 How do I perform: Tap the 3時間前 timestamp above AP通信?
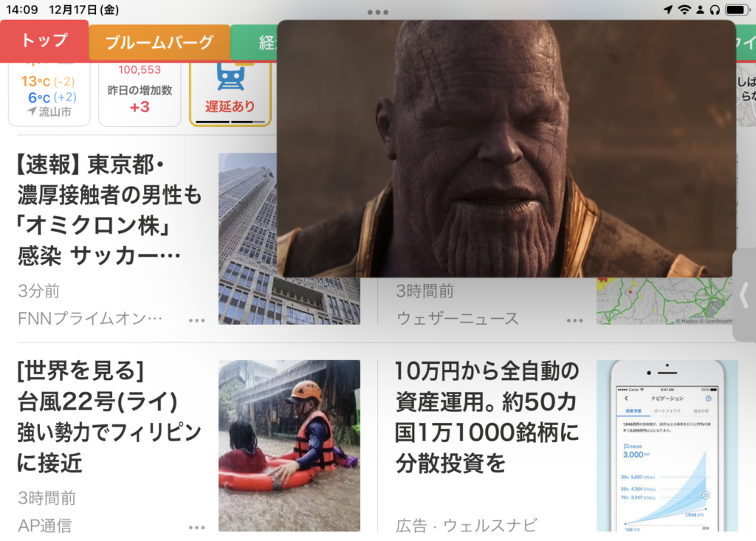47,498
